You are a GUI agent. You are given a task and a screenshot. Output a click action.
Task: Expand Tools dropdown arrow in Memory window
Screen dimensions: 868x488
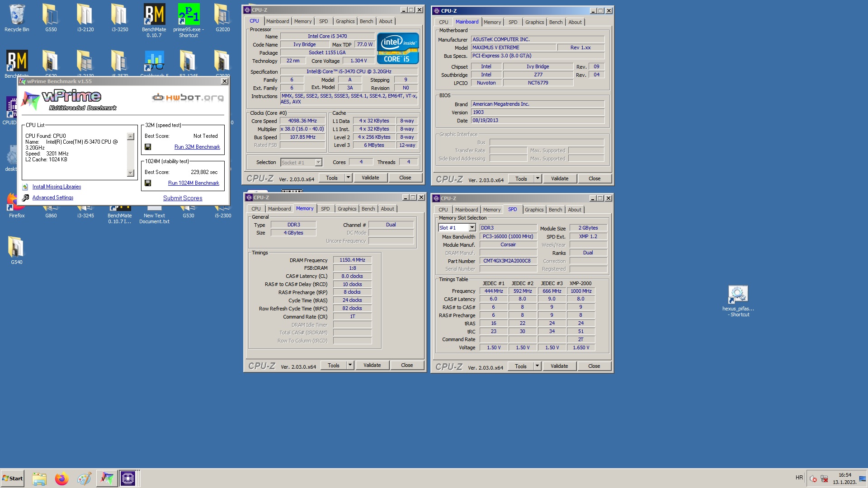[x=350, y=365]
